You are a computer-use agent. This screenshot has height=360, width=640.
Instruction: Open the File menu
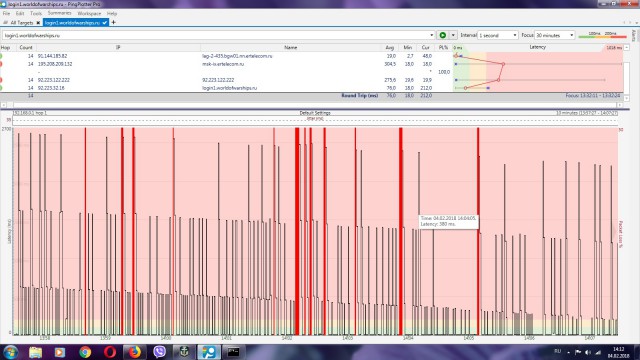coord(6,13)
